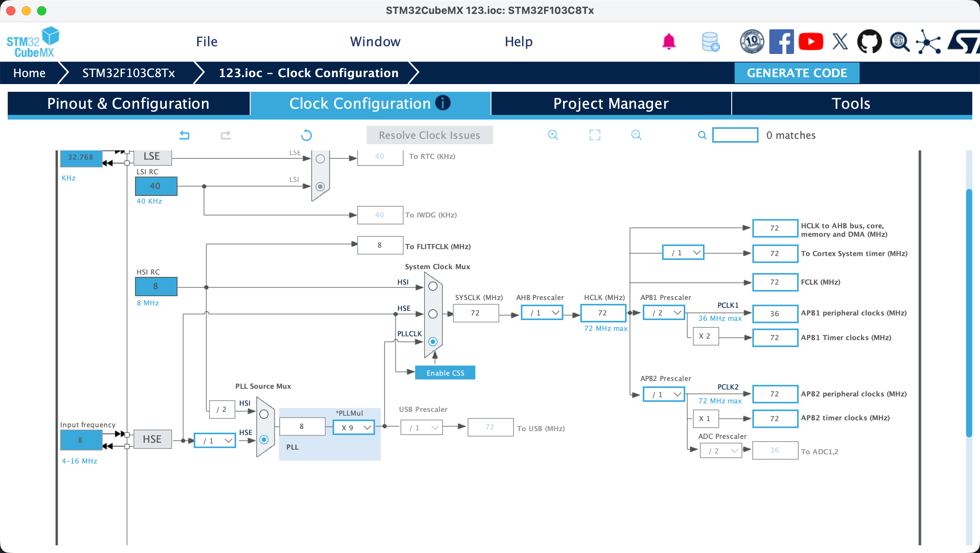The height and width of the screenshot is (553, 980).
Task: Open the X (Twitter) icon link
Action: pos(840,42)
